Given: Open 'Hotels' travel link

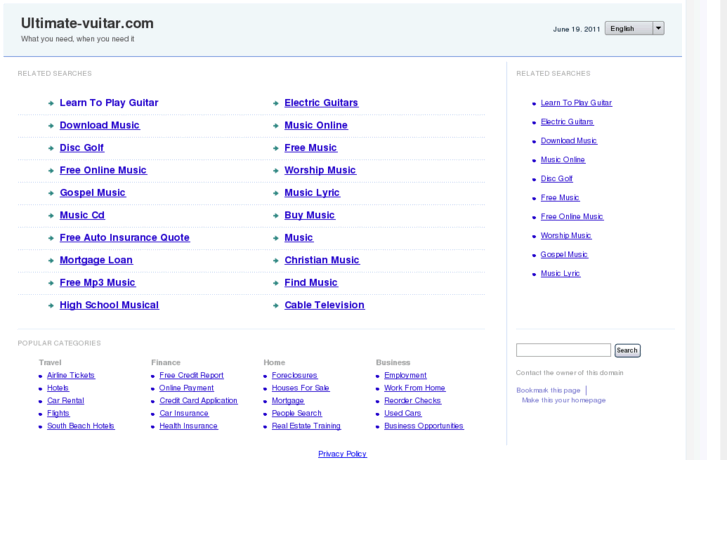Looking at the screenshot, I should click(58, 388).
